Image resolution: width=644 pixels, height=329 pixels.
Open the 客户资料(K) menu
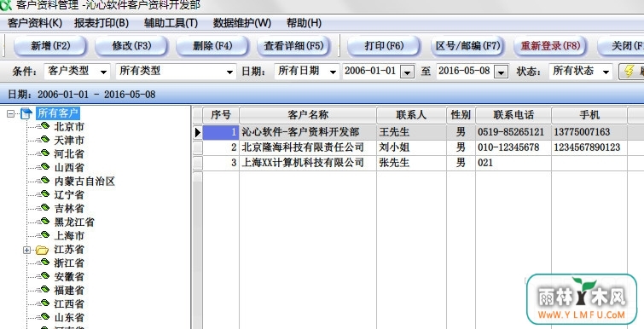click(x=35, y=23)
